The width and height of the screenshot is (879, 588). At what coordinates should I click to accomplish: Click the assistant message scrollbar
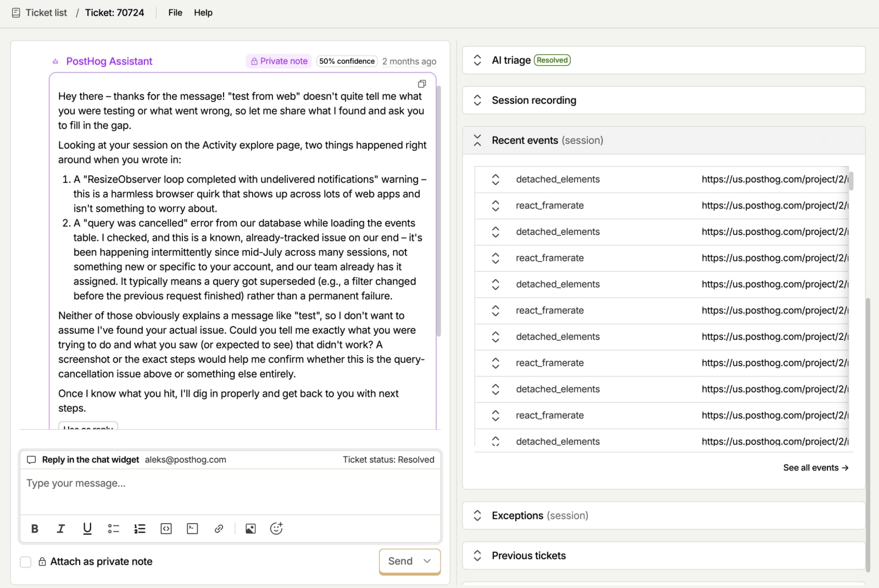[438, 210]
